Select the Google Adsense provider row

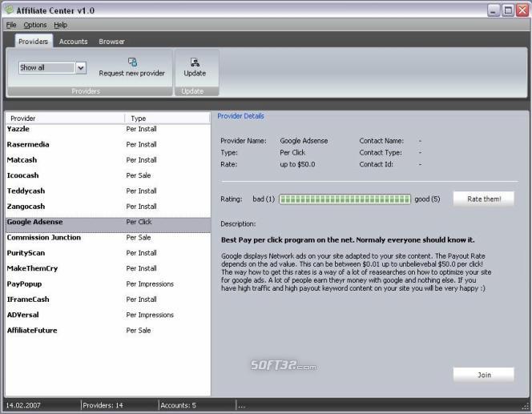(108, 224)
